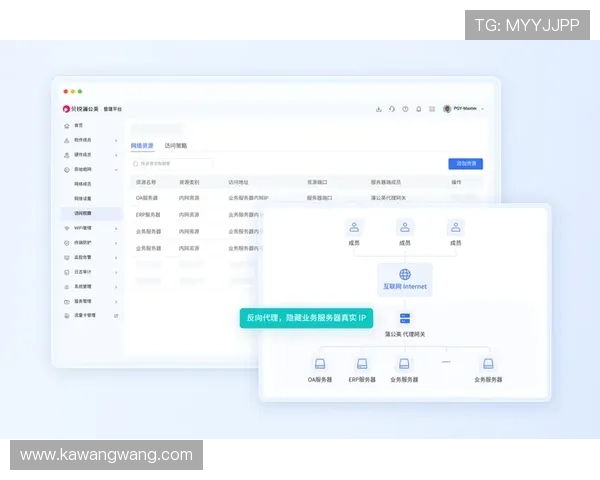This screenshot has width=600, height=480.
Task: Click the 互联网 Internet label
Action: pos(405,287)
